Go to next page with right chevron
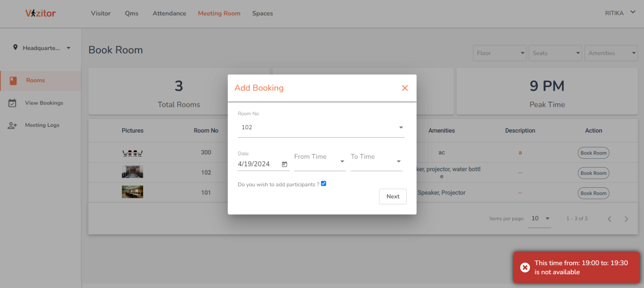644x288 pixels. click(x=626, y=219)
